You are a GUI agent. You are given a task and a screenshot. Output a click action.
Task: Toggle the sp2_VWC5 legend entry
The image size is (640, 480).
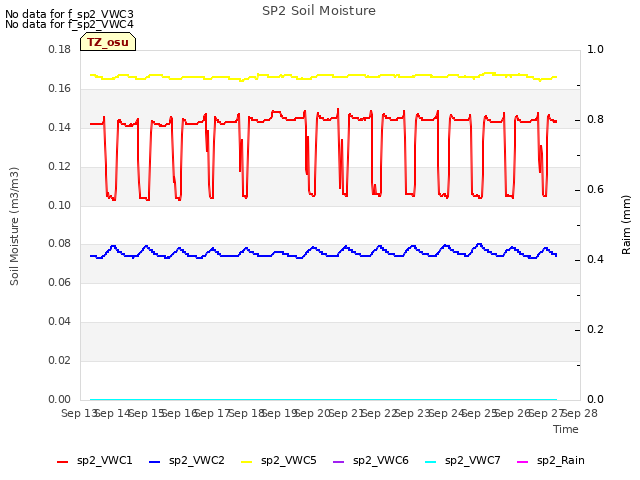pyautogui.click(x=279, y=461)
